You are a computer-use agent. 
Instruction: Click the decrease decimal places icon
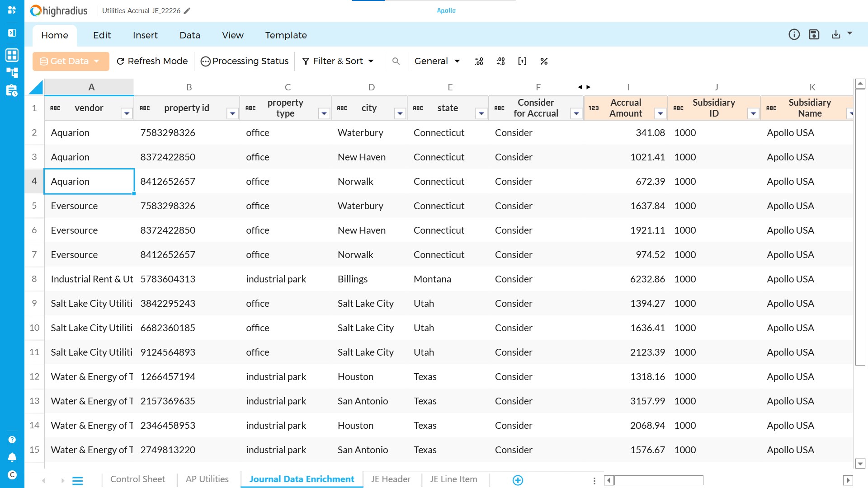(500, 61)
